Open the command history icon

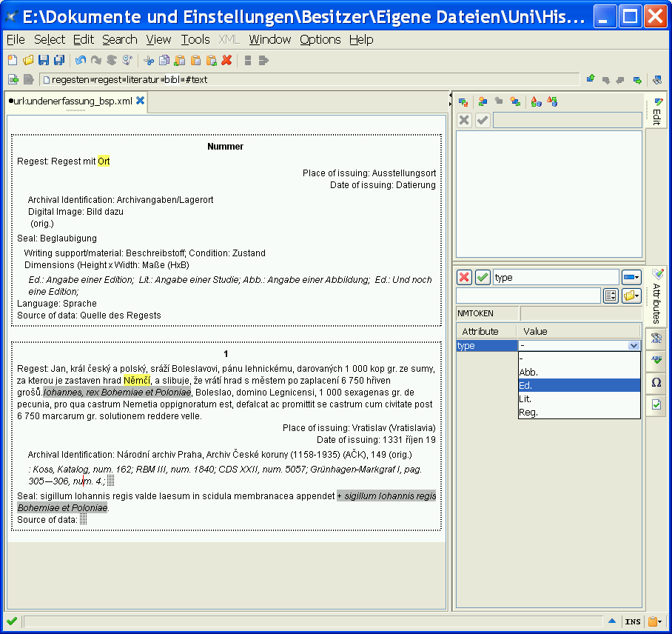tap(127, 61)
